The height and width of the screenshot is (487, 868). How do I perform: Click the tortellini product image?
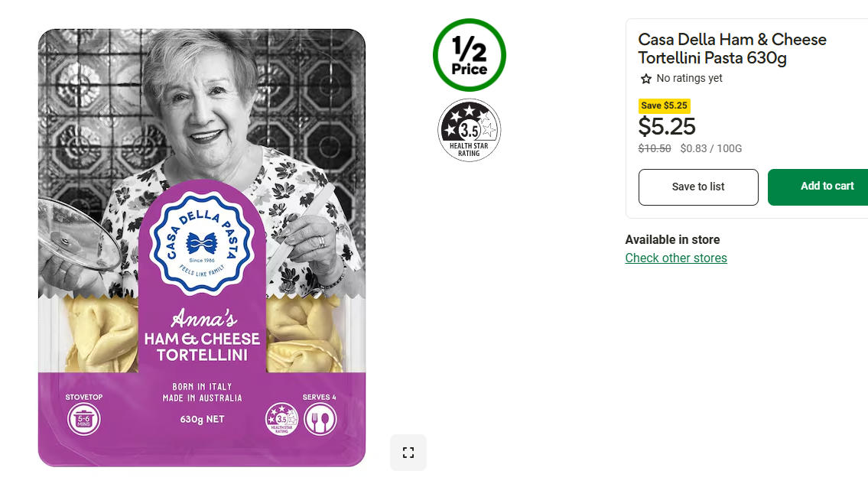(201, 248)
